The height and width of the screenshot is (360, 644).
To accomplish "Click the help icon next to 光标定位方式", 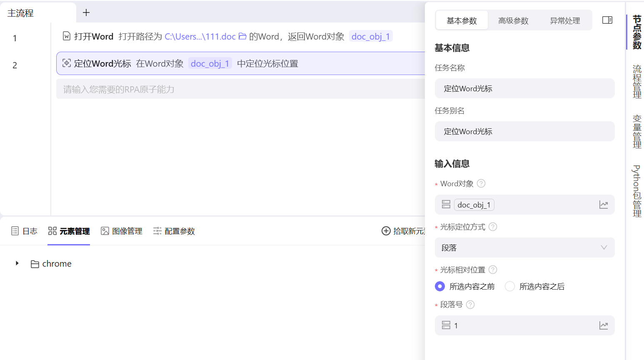I will (492, 227).
